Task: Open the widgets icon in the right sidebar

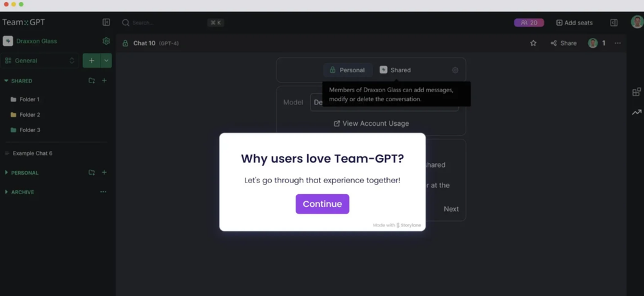Action: click(x=637, y=92)
